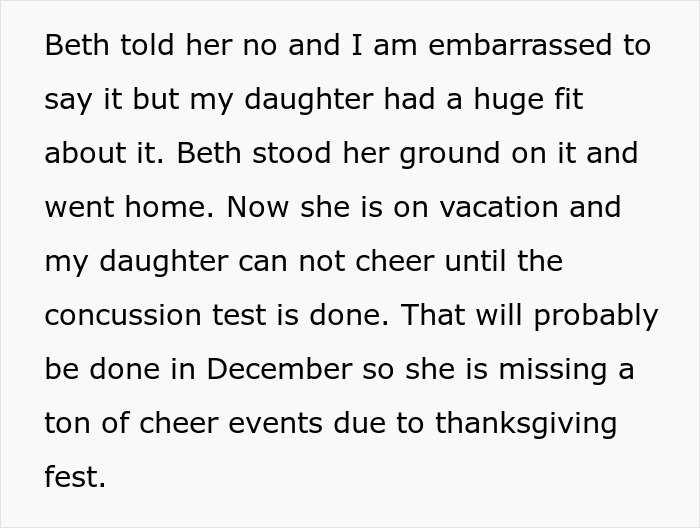
Task: Click the phrase "huge fit"
Action: tap(529, 100)
